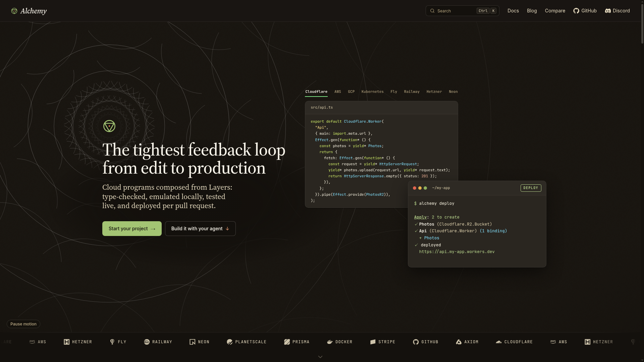The width and height of the screenshot is (644, 362).
Task: Focus the Search input field
Action: click(462, 11)
